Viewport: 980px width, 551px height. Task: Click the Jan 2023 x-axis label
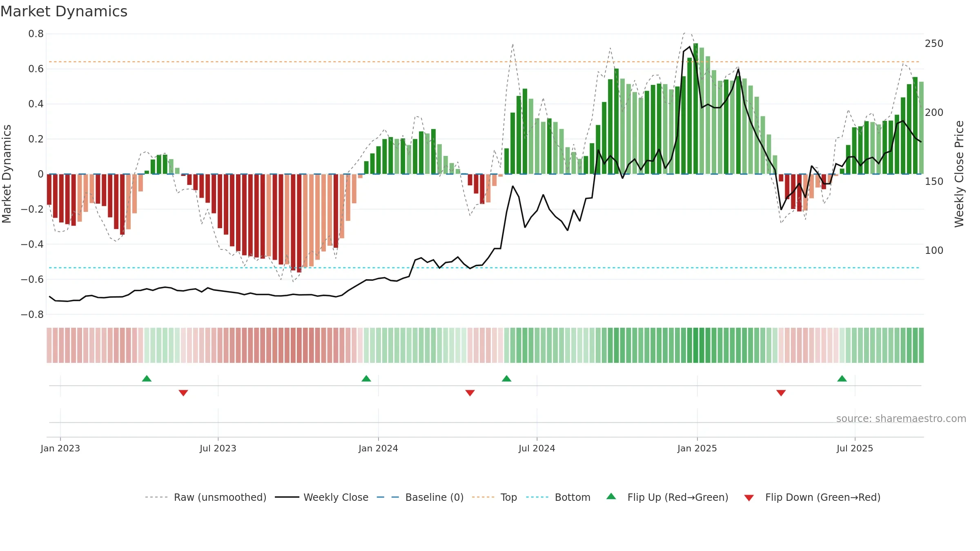click(60, 448)
